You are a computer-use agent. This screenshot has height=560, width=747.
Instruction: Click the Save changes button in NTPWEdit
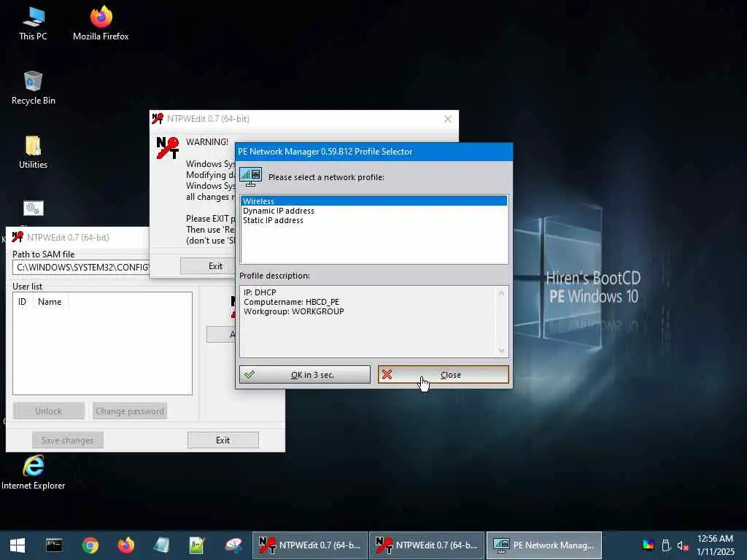coord(68,440)
